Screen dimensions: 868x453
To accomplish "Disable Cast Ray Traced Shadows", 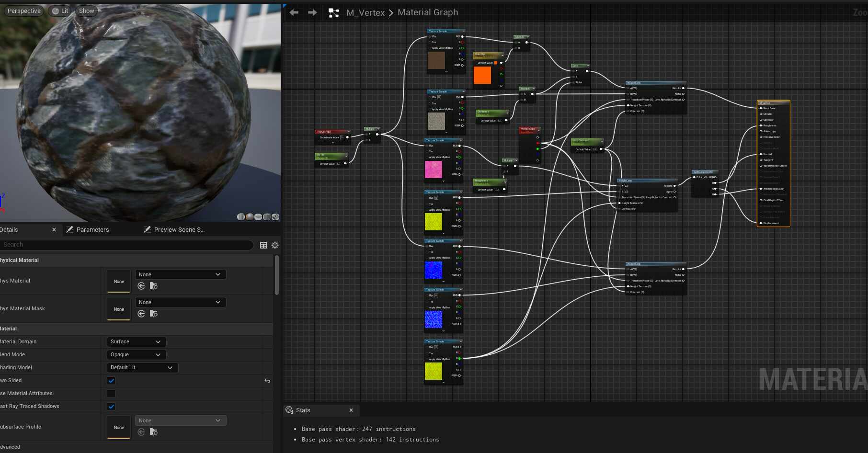I will 111,406.
